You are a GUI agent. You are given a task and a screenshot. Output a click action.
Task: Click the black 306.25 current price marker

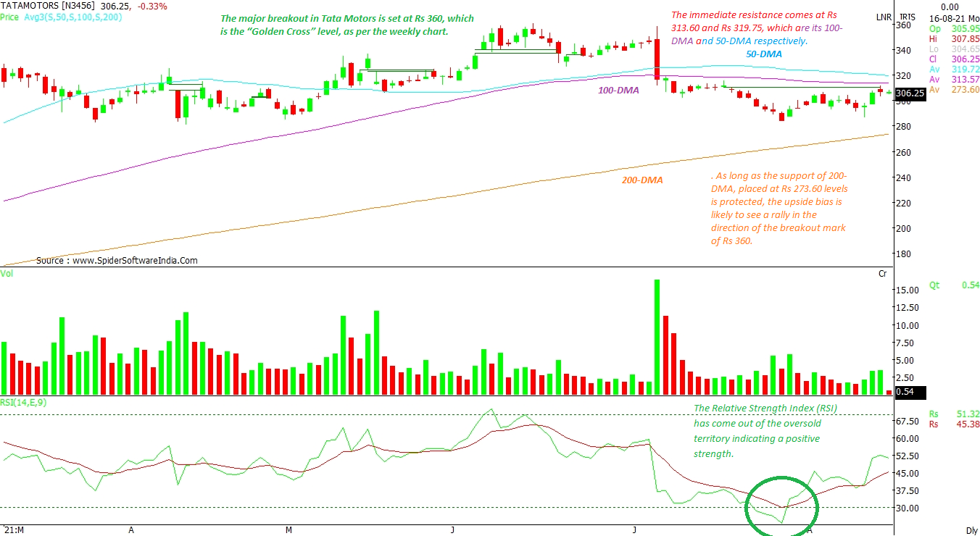(909, 93)
